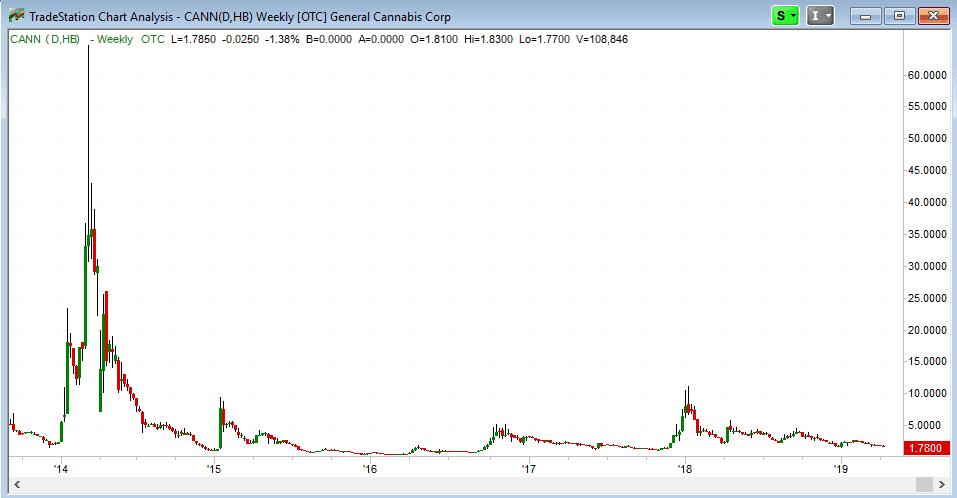957x498 pixels.
Task: Click the red 1.7800 last price marker
Action: [x=926, y=449]
